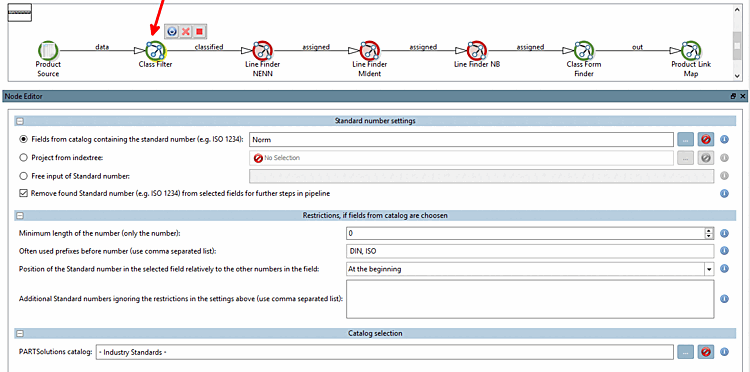This screenshot has height=372, width=750.
Task: Click browse button for PARTSolutions catalog
Action: pos(685,352)
